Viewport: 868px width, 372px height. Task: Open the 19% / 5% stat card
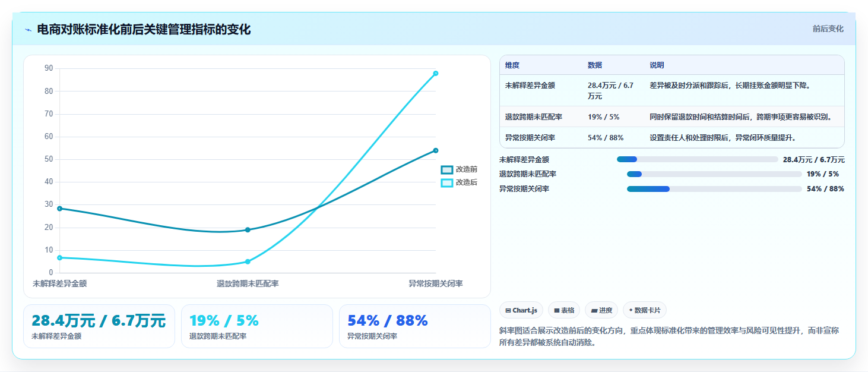[x=257, y=326]
